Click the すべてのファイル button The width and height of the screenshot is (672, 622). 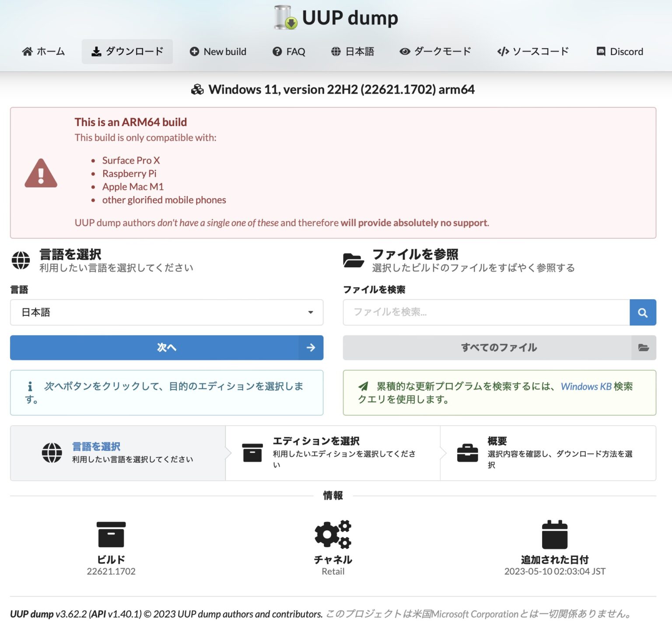pos(499,347)
